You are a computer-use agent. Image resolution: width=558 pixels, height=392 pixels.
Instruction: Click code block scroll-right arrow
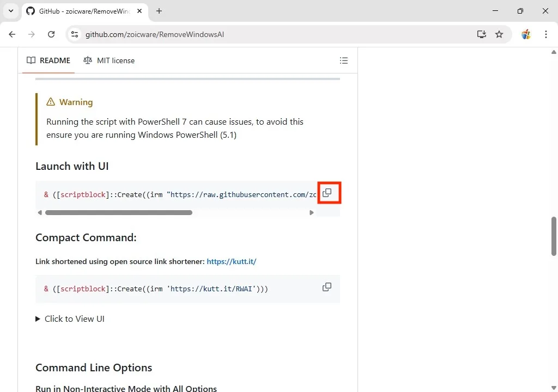click(311, 213)
